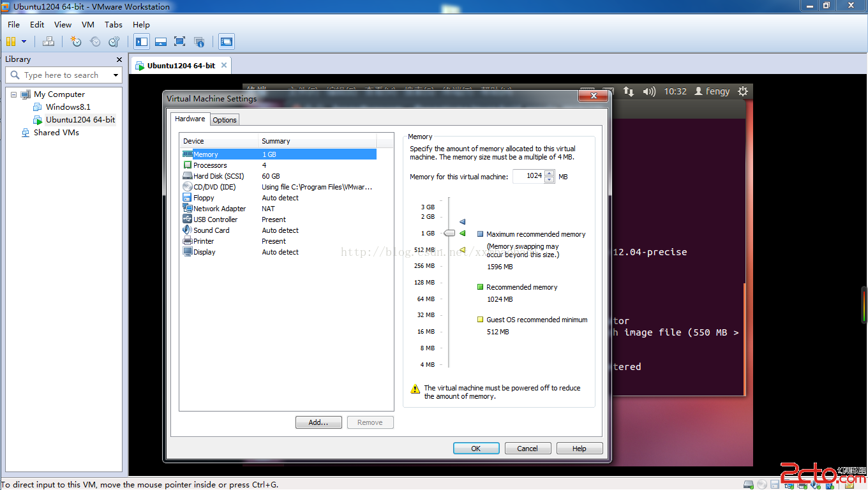This screenshot has height=490, width=868.
Task: Sort devices by the Device column header
Action: 219,141
